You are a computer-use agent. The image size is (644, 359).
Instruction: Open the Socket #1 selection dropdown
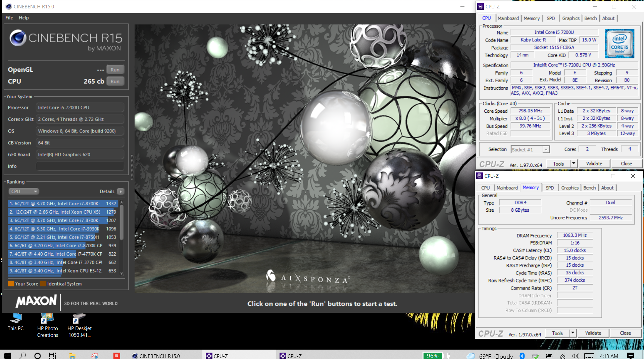pyautogui.click(x=530, y=150)
